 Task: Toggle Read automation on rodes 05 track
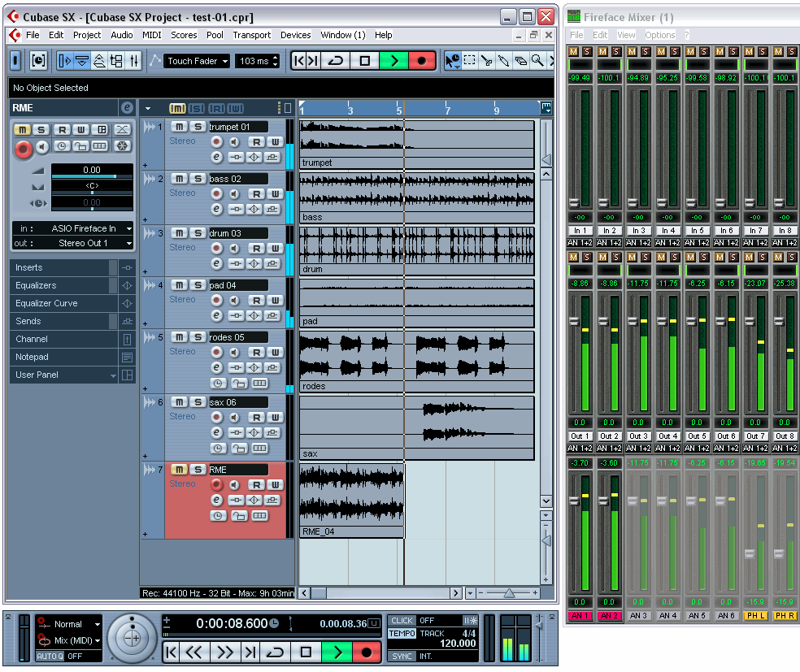click(x=257, y=353)
